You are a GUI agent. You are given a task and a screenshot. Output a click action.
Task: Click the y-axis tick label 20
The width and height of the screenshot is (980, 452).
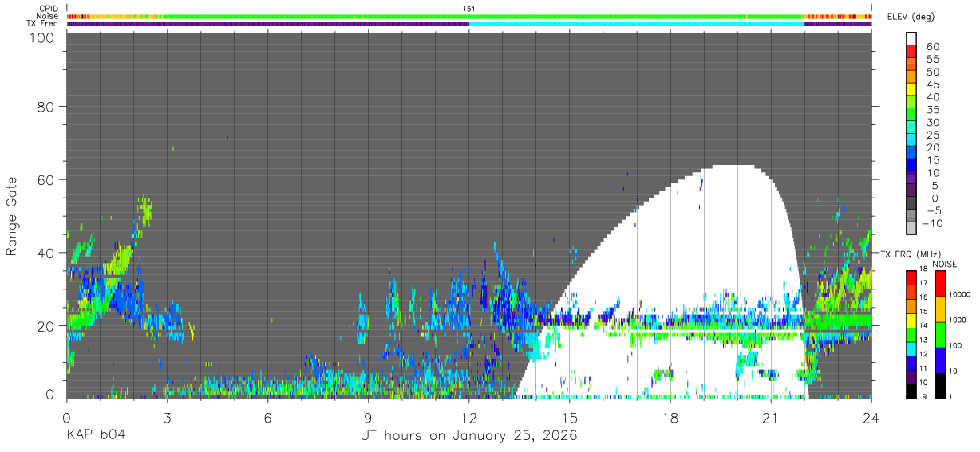pos(45,326)
